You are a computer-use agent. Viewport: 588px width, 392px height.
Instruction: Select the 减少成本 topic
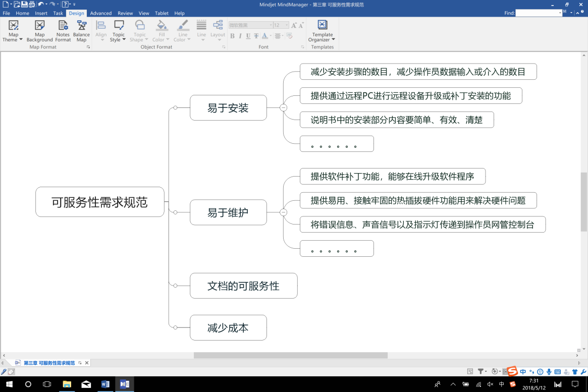click(228, 328)
